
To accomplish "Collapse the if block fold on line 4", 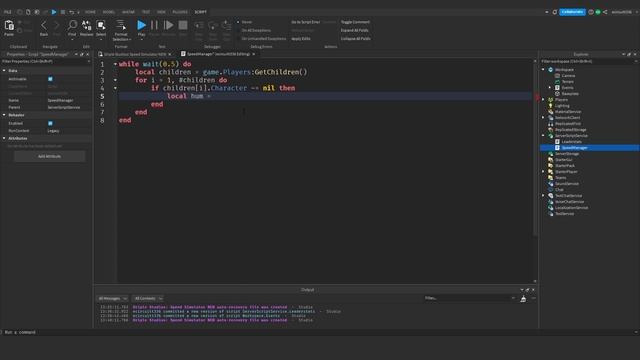I will pos(116,88).
